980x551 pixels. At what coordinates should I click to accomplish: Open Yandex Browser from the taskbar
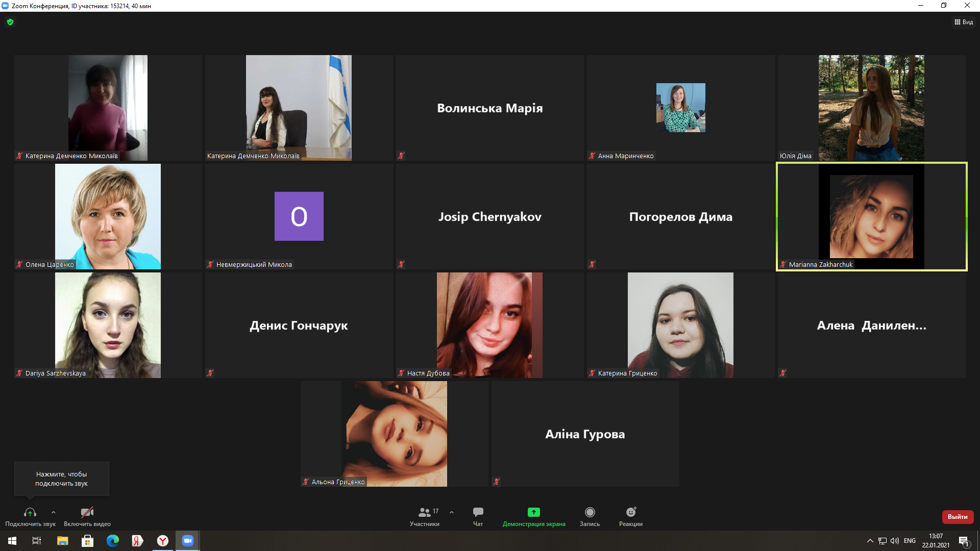coord(163,541)
